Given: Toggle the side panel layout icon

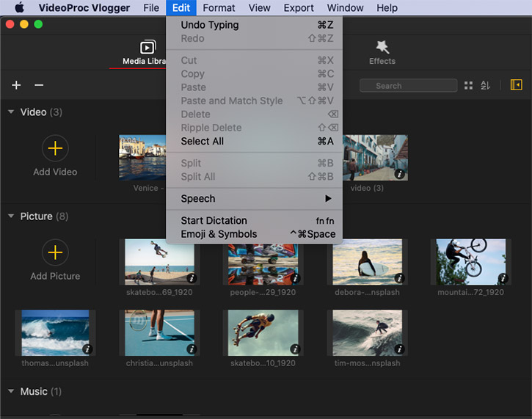Looking at the screenshot, I should (517, 85).
